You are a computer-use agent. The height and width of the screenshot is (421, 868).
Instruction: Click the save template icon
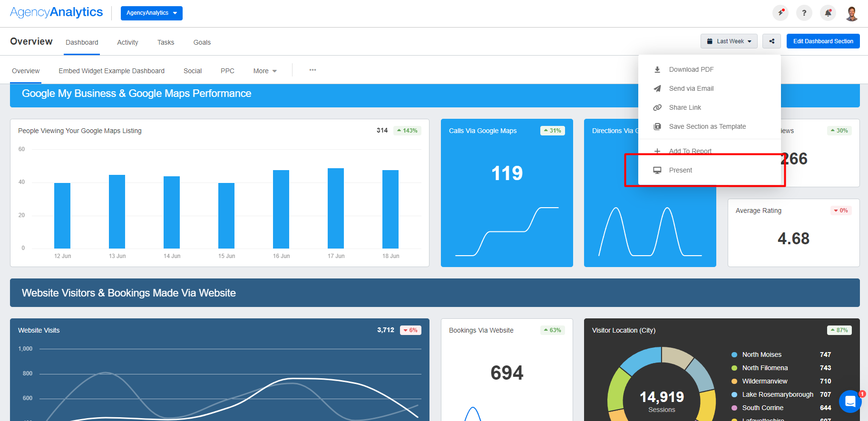click(x=657, y=126)
